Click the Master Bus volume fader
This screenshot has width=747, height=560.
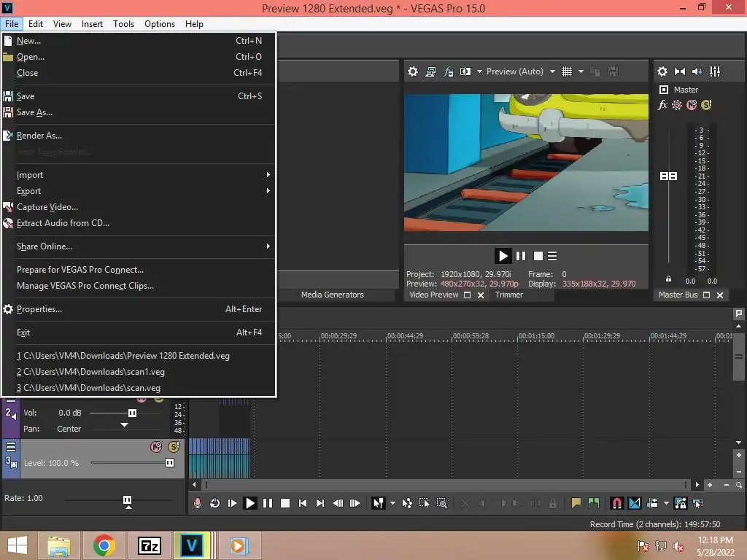point(668,176)
